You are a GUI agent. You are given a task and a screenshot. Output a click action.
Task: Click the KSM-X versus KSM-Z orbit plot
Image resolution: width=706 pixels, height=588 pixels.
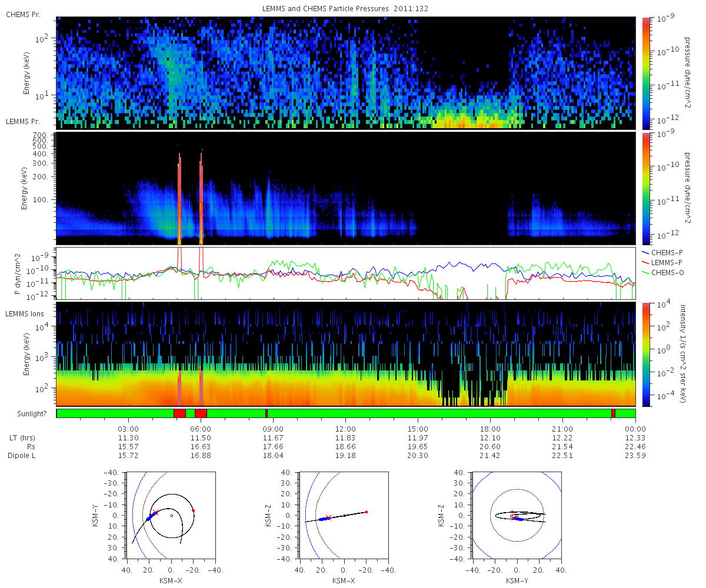tap(344, 515)
